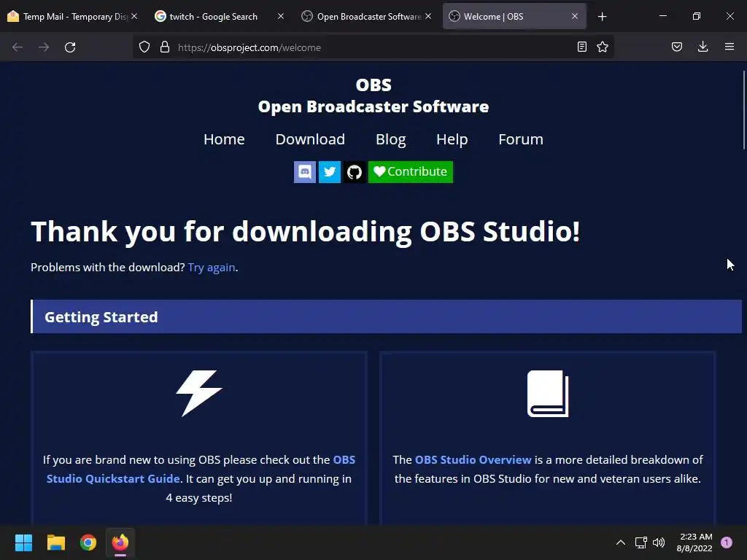Switch to the twitch Google Search tab
This screenshot has width=747, height=560.
(x=219, y=17)
